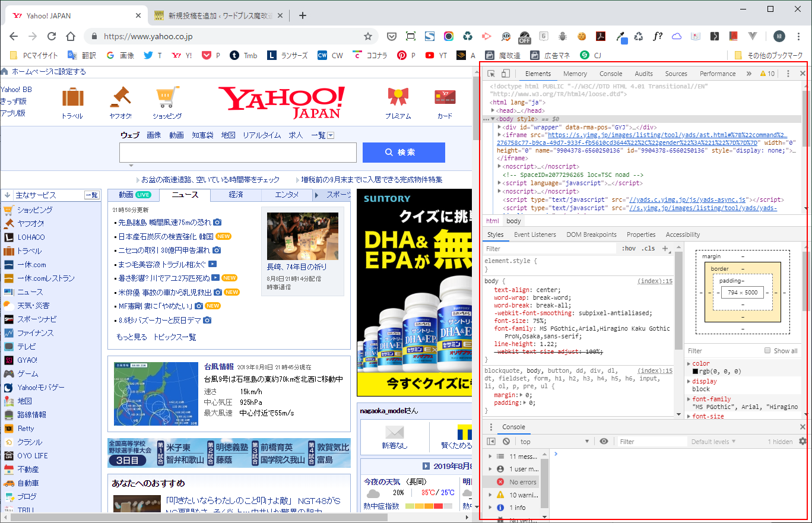Click the Yahoo search input field

pyautogui.click(x=237, y=153)
